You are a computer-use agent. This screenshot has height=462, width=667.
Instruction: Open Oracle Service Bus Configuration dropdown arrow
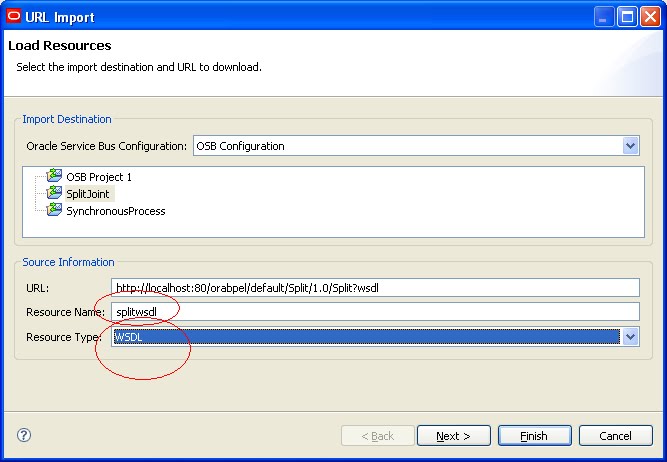pos(630,146)
